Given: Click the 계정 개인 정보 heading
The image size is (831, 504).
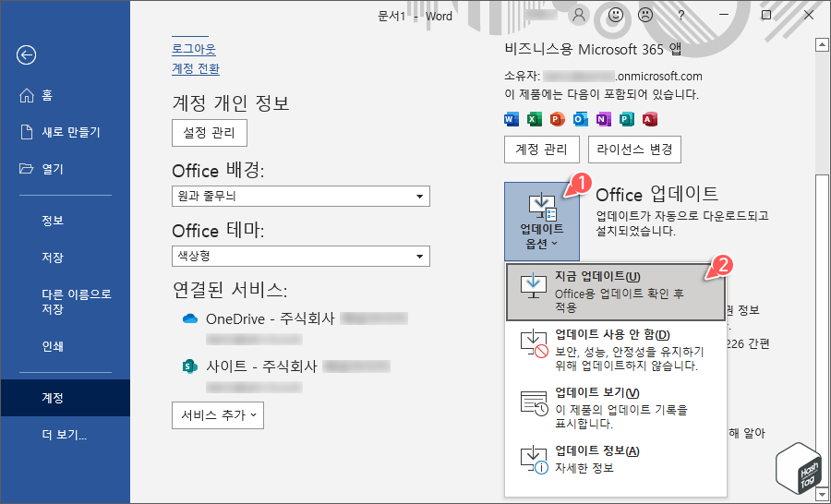Looking at the screenshot, I should coord(231,102).
